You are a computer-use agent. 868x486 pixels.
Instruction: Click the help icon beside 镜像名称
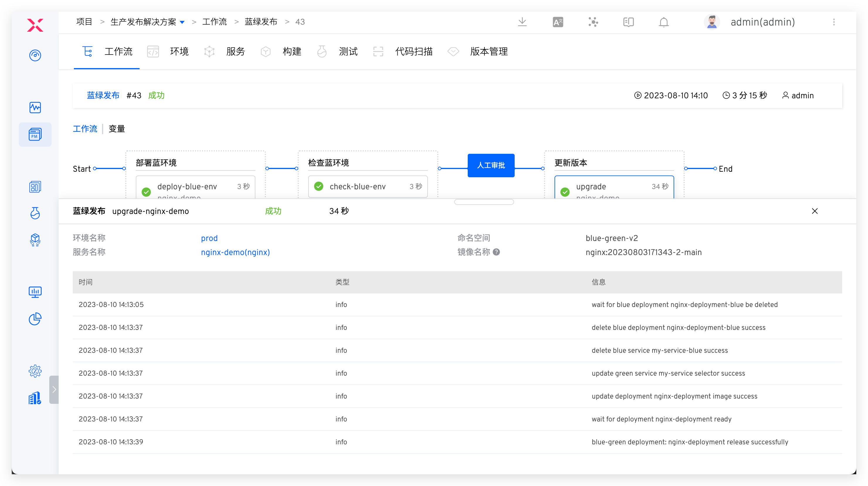pyautogui.click(x=496, y=252)
